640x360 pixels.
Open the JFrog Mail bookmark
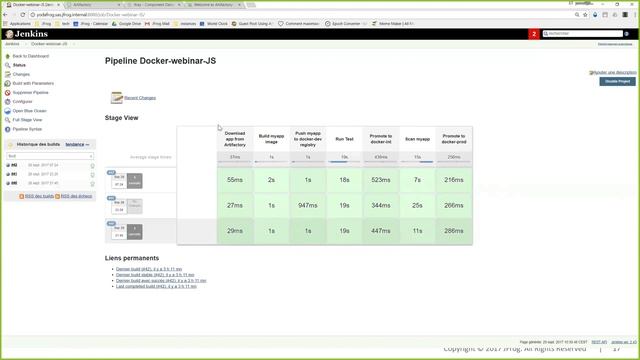click(x=157, y=24)
